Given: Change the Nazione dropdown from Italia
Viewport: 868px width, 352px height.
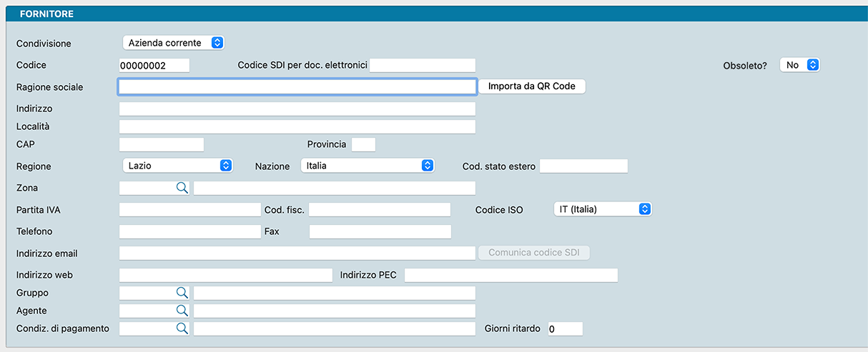Looking at the screenshot, I should coord(367,166).
